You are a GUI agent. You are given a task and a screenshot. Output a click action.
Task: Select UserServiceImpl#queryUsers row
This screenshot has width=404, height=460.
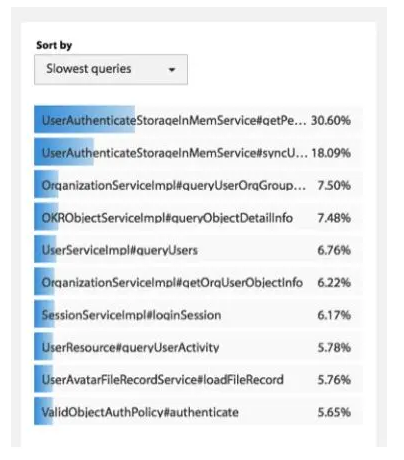click(198, 249)
